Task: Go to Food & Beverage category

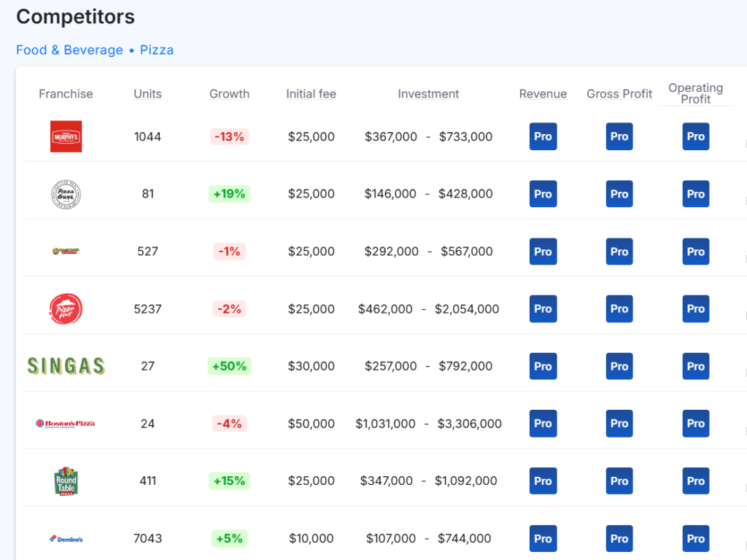Action: [69, 50]
